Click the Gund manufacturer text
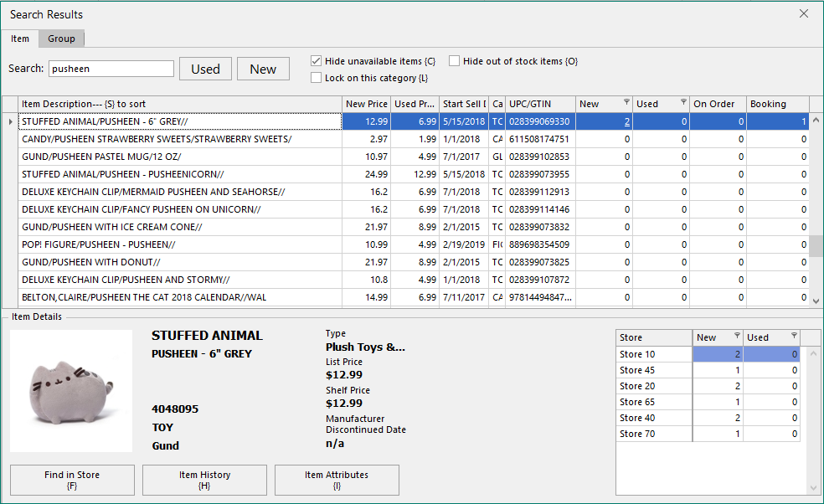 click(x=166, y=445)
